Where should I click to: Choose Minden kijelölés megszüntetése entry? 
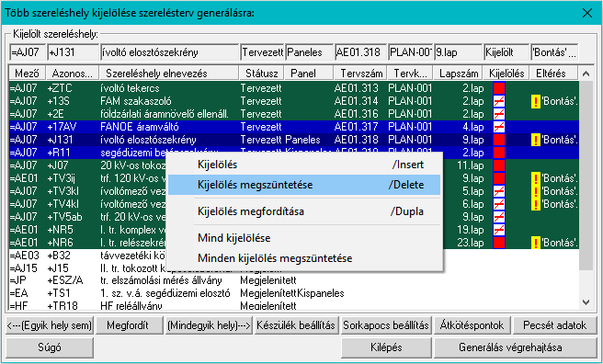304,258
